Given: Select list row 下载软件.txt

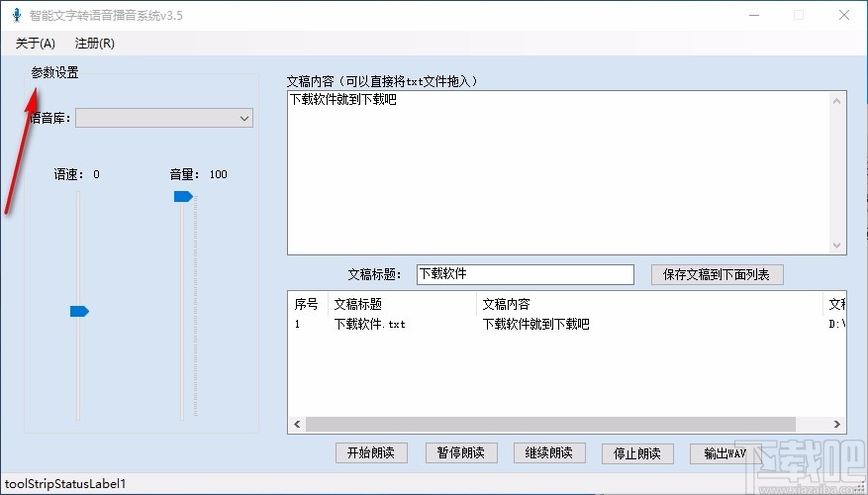Looking at the screenshot, I should (x=567, y=324).
